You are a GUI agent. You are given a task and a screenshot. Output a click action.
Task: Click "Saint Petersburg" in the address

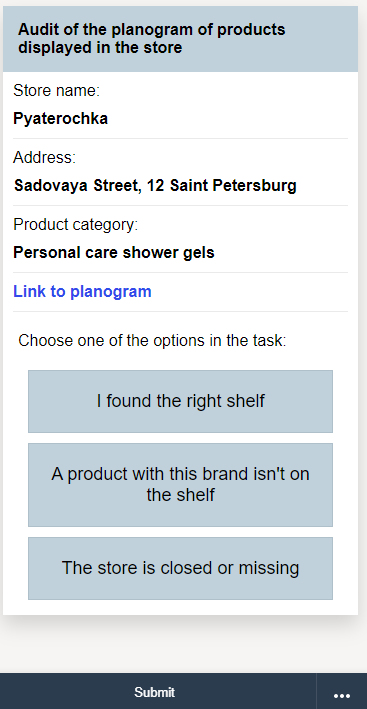233,185
